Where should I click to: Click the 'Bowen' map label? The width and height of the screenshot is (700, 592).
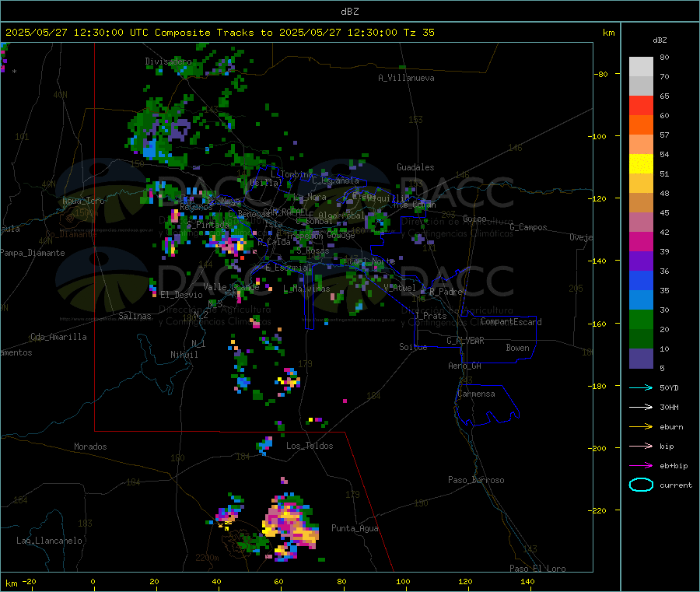517,349
